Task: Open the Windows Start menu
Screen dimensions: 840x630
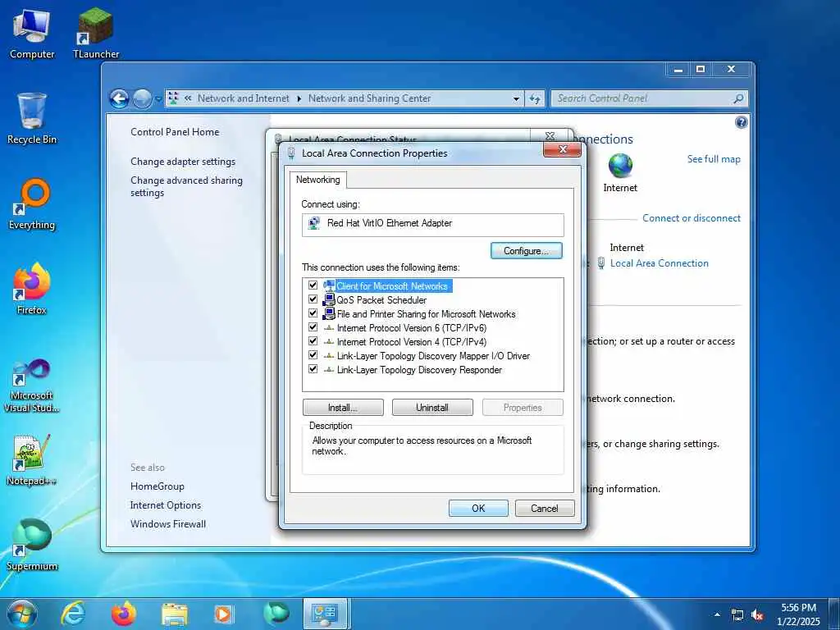Action: [x=22, y=614]
